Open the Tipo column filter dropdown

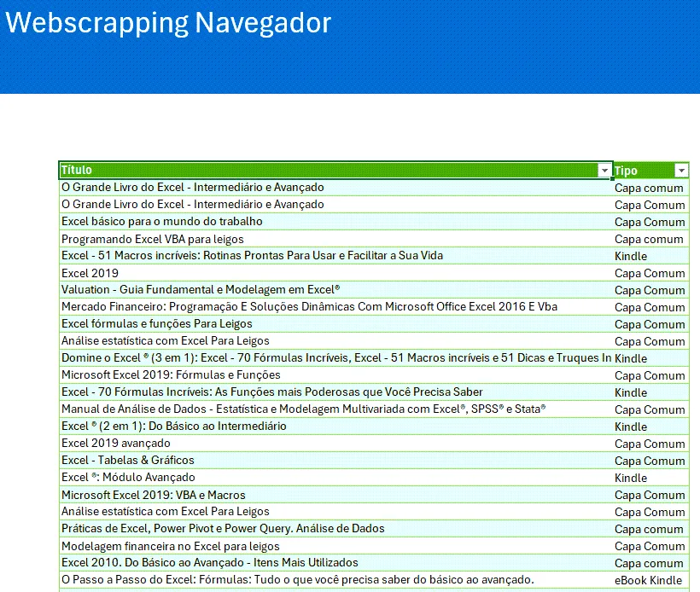pyautogui.click(x=681, y=171)
